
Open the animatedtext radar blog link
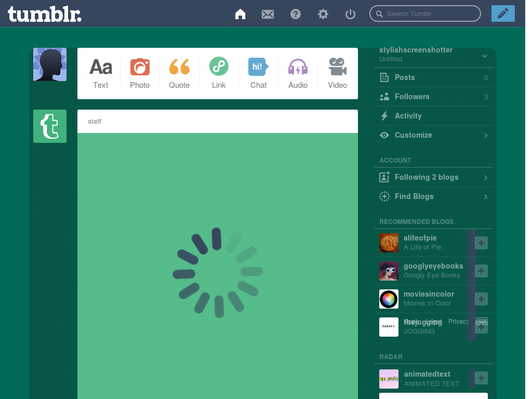(427, 374)
